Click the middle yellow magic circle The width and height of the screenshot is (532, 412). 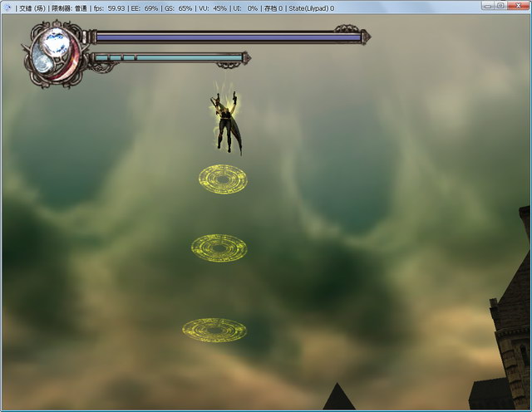point(219,248)
